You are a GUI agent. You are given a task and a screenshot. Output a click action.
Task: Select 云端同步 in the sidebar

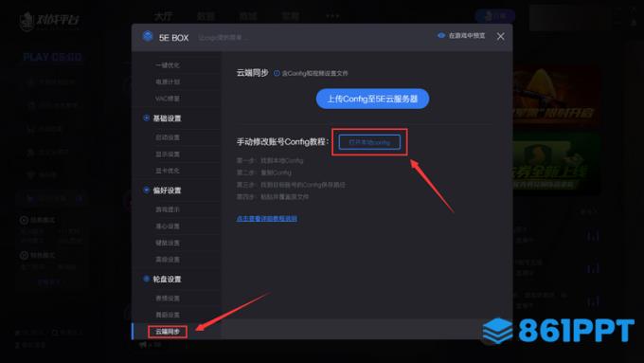coord(168,332)
